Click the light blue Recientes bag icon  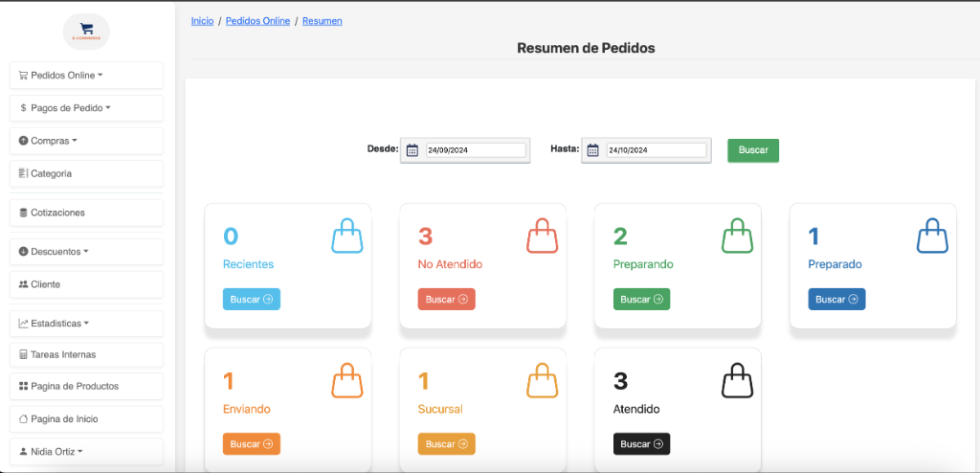346,236
